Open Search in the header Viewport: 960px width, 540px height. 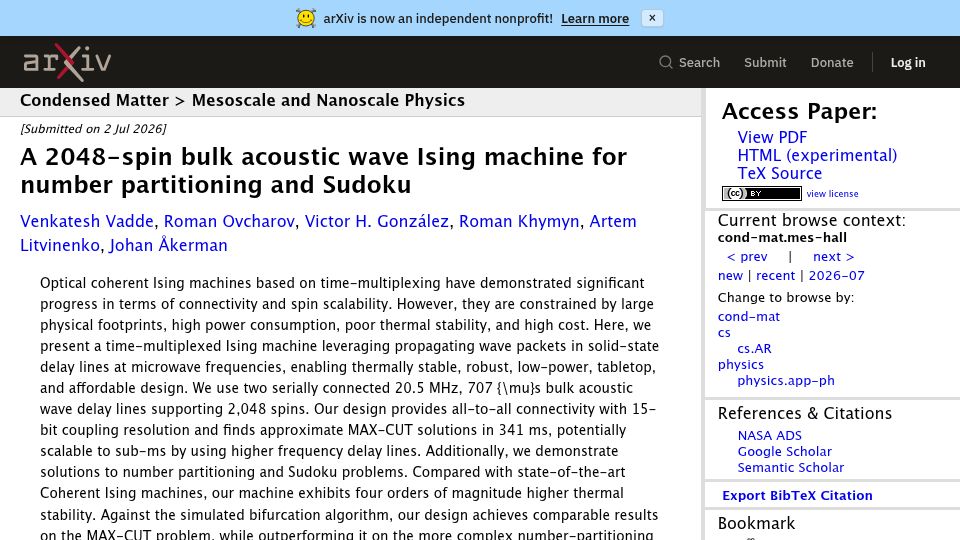[x=699, y=62]
